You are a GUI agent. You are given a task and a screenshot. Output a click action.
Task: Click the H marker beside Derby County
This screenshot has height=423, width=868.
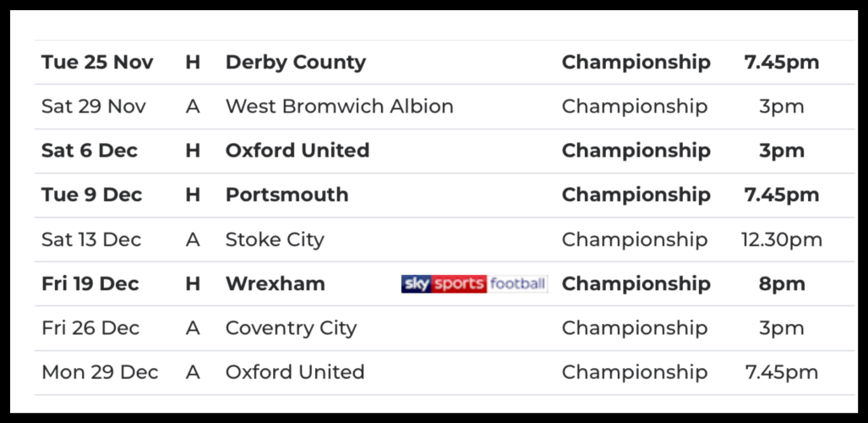(193, 63)
